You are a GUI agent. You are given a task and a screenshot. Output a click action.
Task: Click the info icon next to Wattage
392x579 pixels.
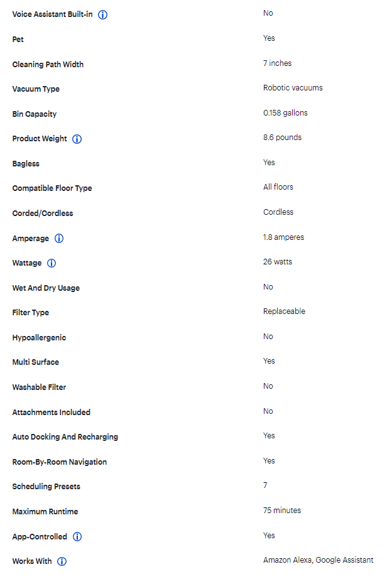[52, 263]
